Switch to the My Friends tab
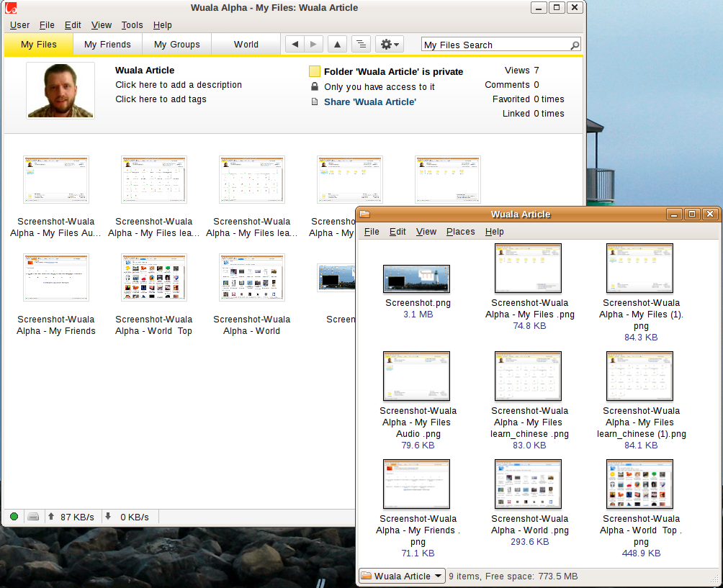Viewport: 723px width, 588px height. (x=107, y=44)
